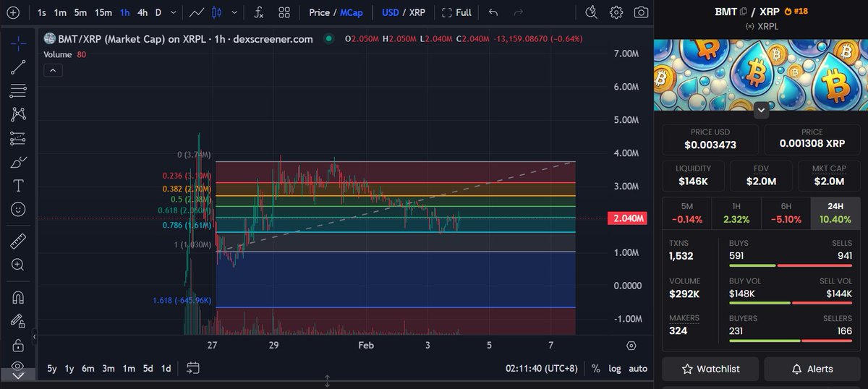868x389 pixels.
Task: Switch chart denomination to USD
Action: [x=391, y=12]
